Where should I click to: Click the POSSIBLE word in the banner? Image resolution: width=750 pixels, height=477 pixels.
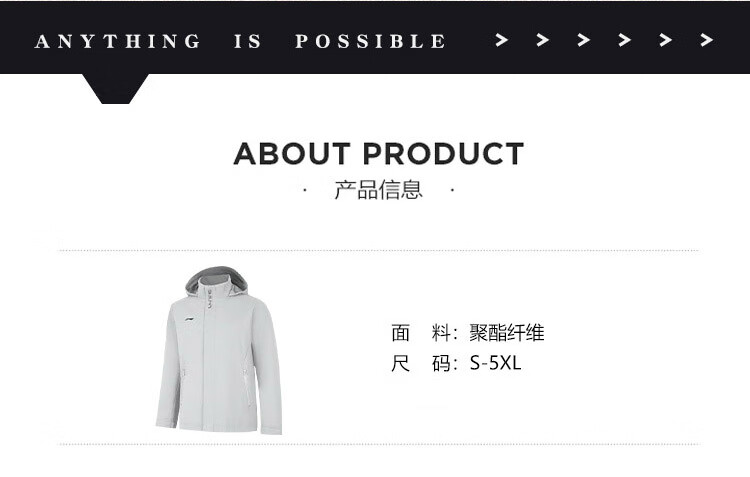point(371,41)
